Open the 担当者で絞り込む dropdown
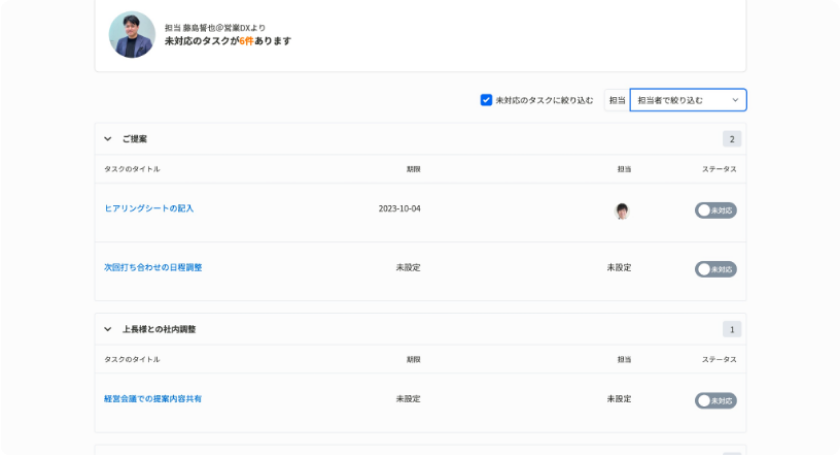This screenshot has height=456, width=840. click(x=688, y=100)
